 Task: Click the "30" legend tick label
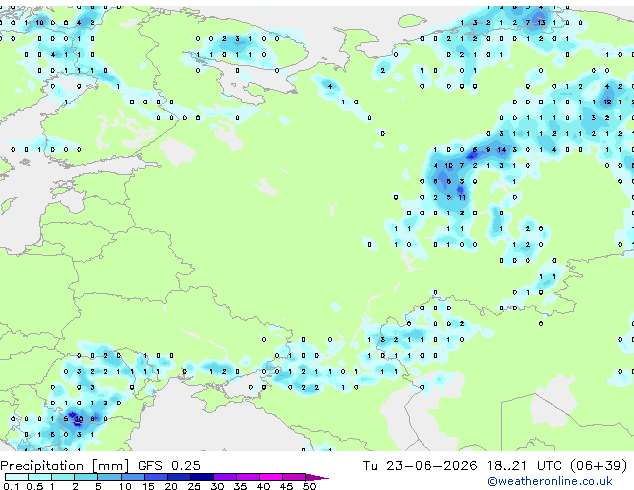217,486
